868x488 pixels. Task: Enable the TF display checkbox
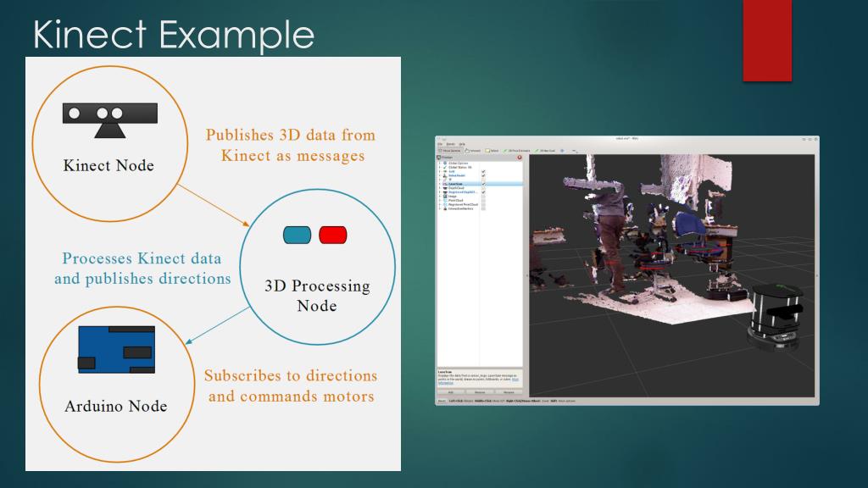pyautogui.click(x=483, y=180)
